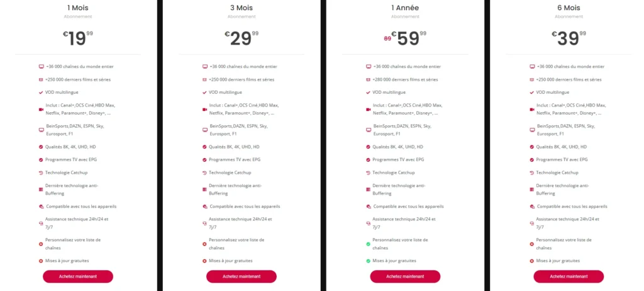644x291 pixels.
Task: Click the 24h/24 support icon in the 1 Année plan
Action: (x=369, y=223)
